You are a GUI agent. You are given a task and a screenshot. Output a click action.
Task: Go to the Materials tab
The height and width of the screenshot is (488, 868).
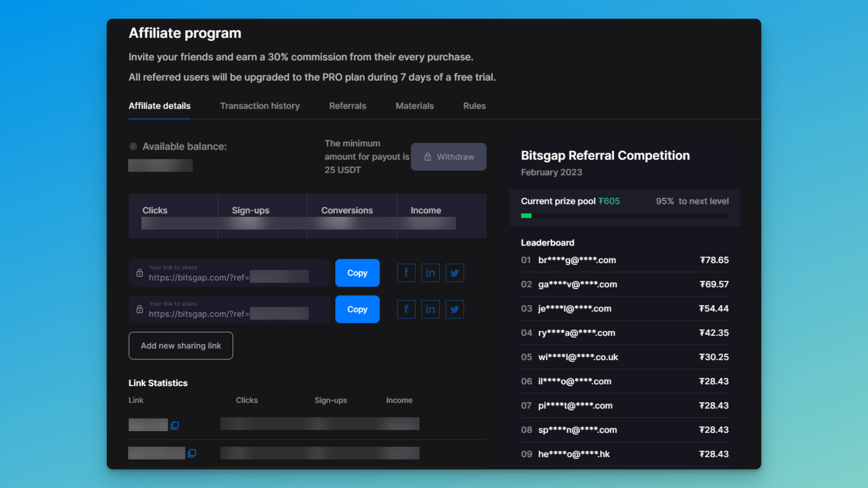click(414, 106)
